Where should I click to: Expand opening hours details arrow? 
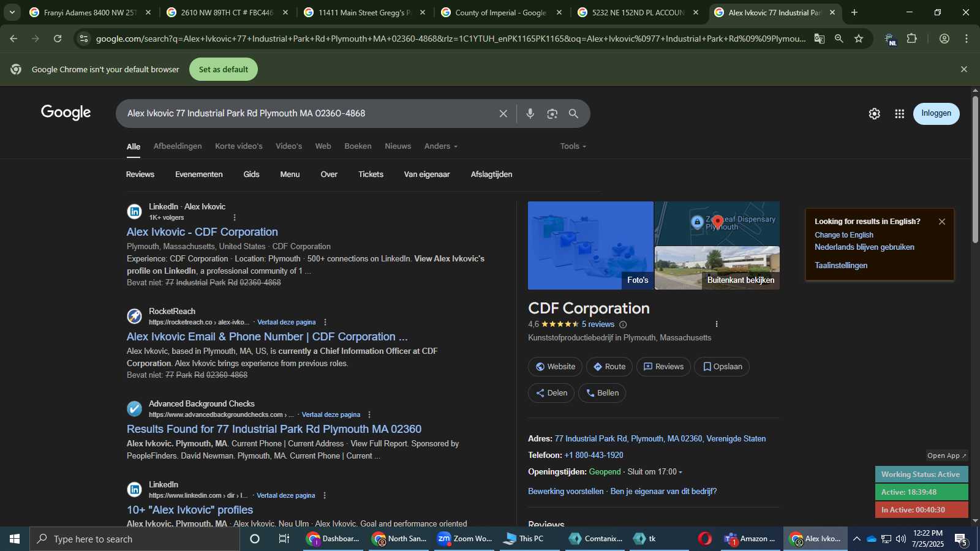[x=680, y=472]
